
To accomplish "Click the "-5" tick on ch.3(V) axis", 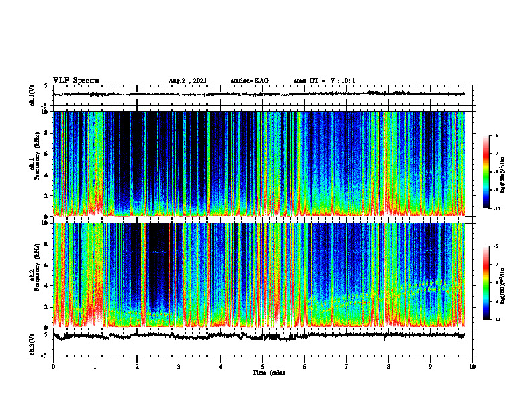I will pyautogui.click(x=44, y=355).
